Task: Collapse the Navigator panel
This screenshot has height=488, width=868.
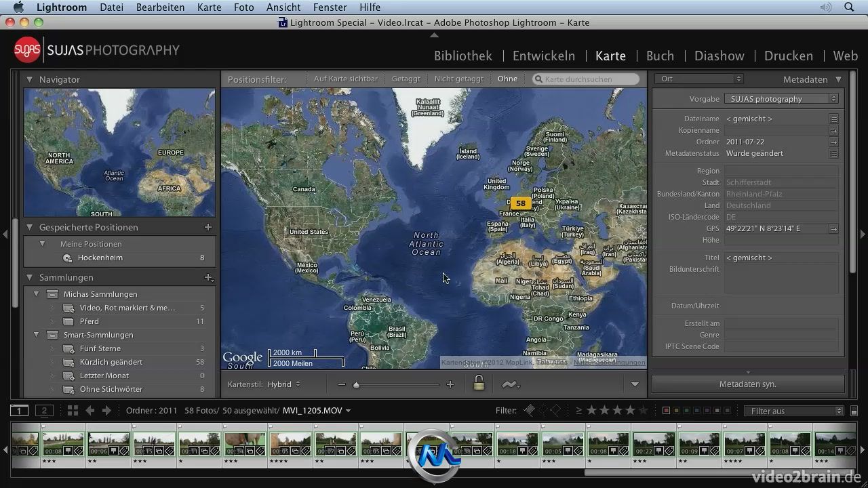Action: point(29,79)
